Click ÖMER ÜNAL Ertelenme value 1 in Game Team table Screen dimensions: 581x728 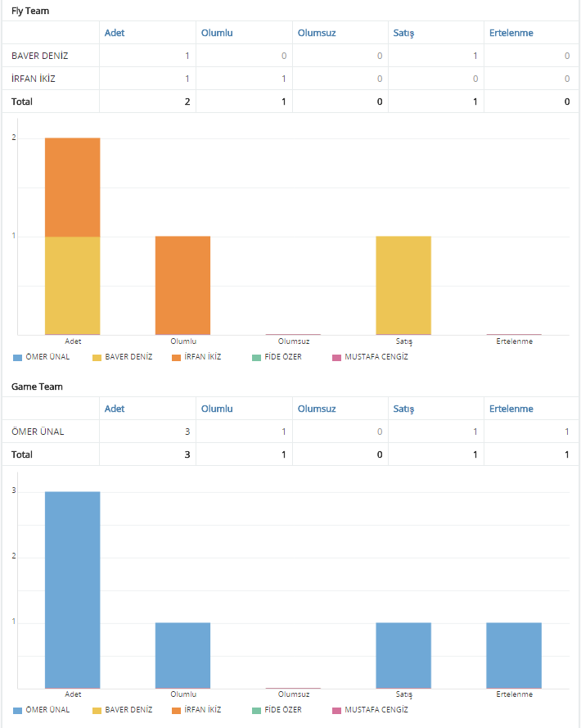click(566, 432)
